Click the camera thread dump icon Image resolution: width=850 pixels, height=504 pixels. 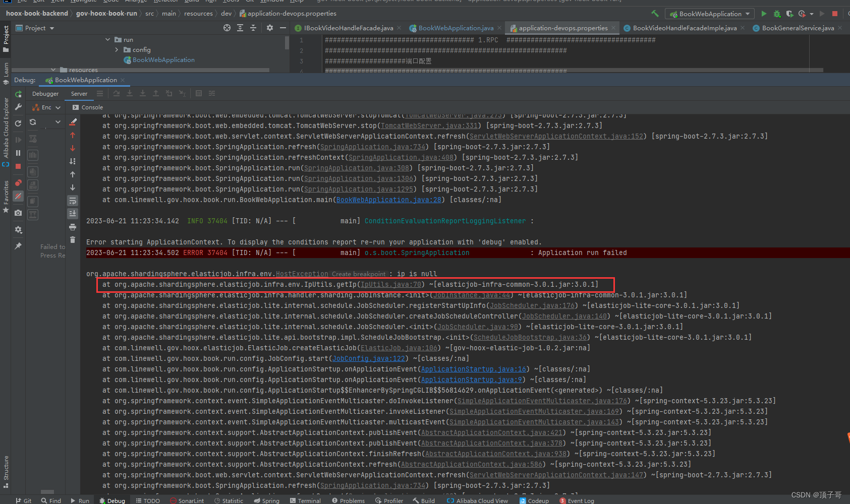18,213
